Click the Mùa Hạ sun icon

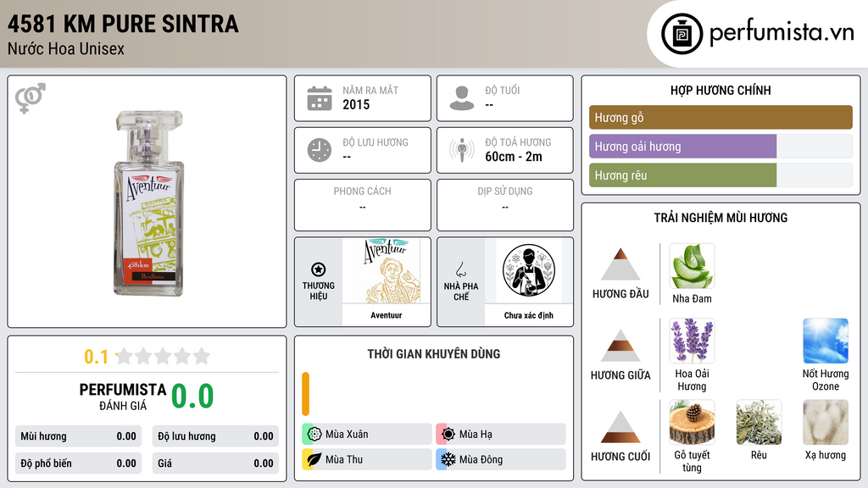coord(448,434)
